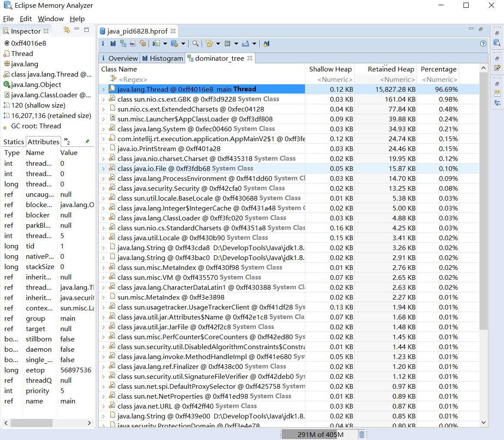Click the group-by result icon
504x440 pixels.
(209, 43)
